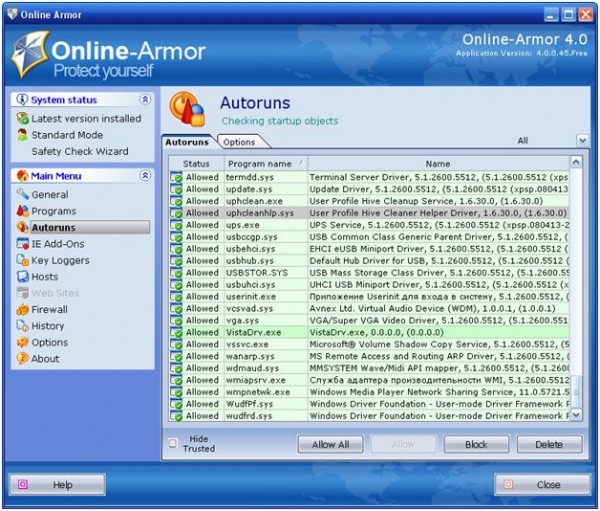Select the update.sys entry
The image size is (600, 511).
click(x=369, y=189)
